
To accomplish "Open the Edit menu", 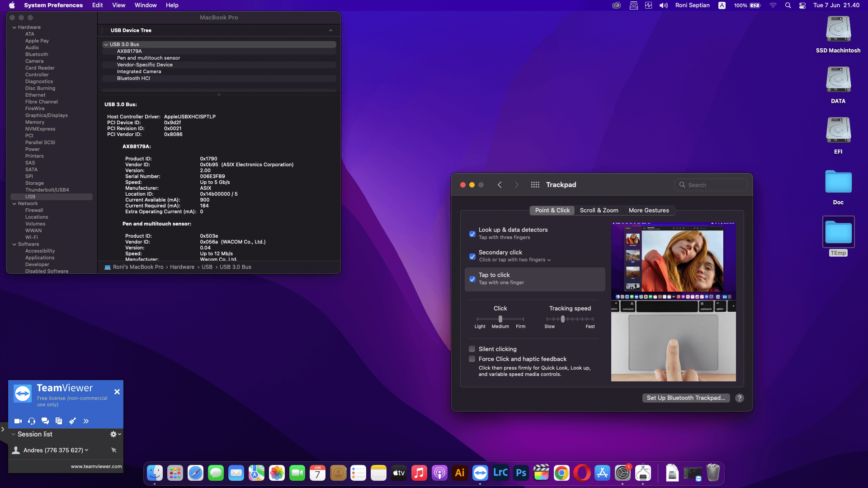I will [x=97, y=5].
